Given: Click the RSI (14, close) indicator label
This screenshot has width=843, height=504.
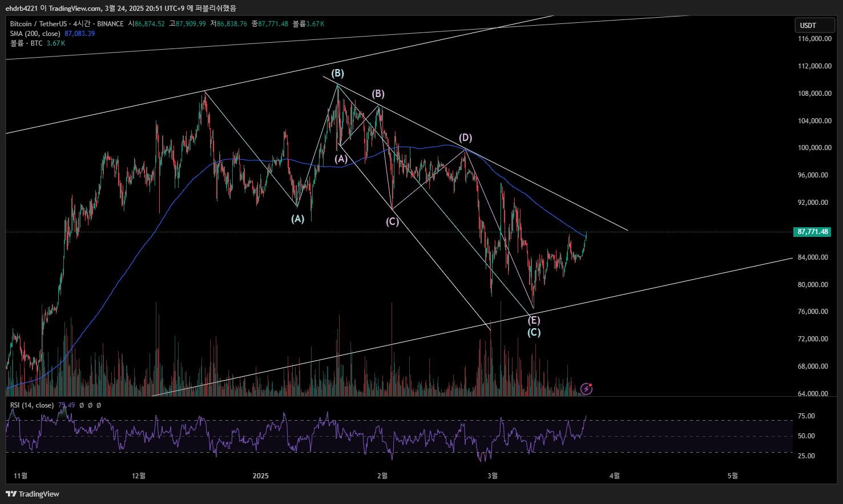Looking at the screenshot, I should pos(32,405).
